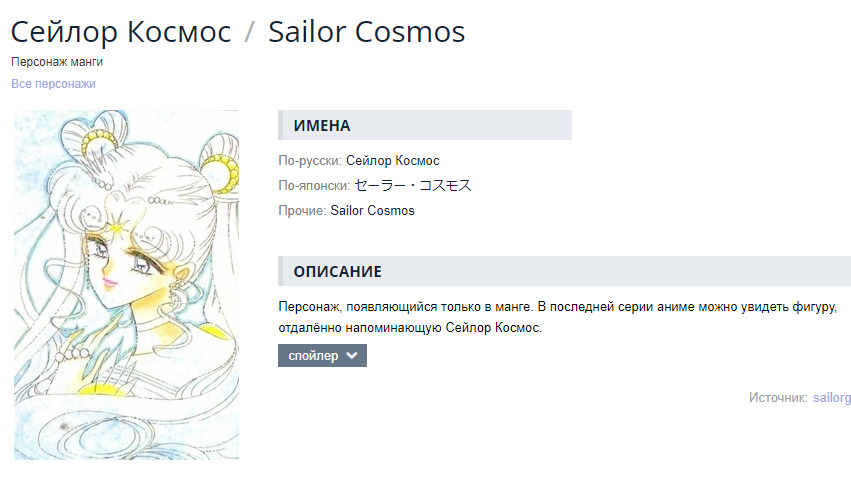Click the "По-русски:" label
The image size is (851, 478).
[x=310, y=161]
